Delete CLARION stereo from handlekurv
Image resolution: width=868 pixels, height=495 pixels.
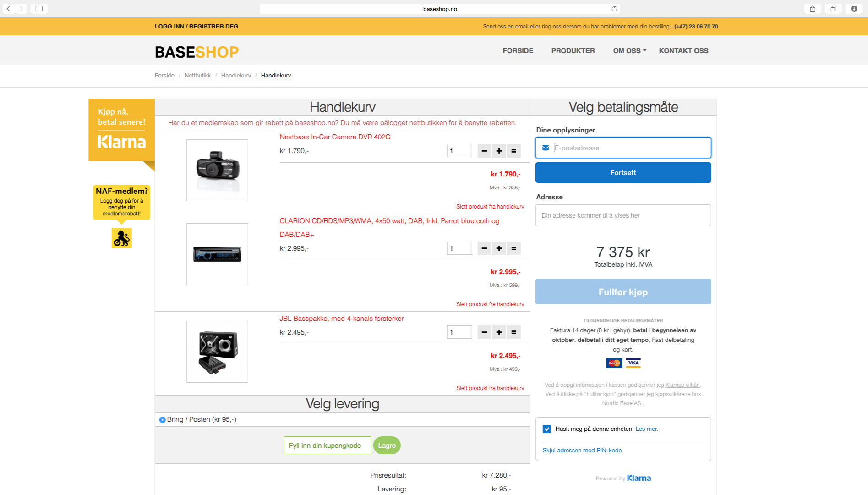pos(490,304)
